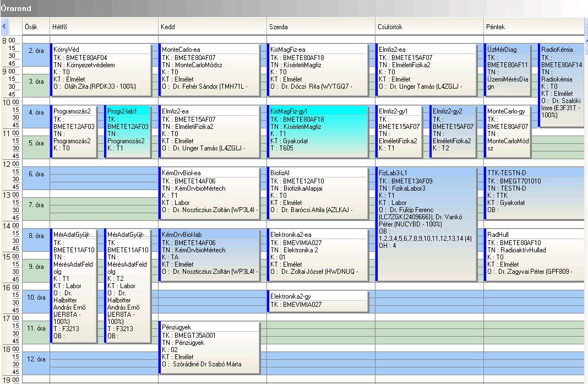
Task: Open the Programozás2 lecture entry
Action: point(74,132)
